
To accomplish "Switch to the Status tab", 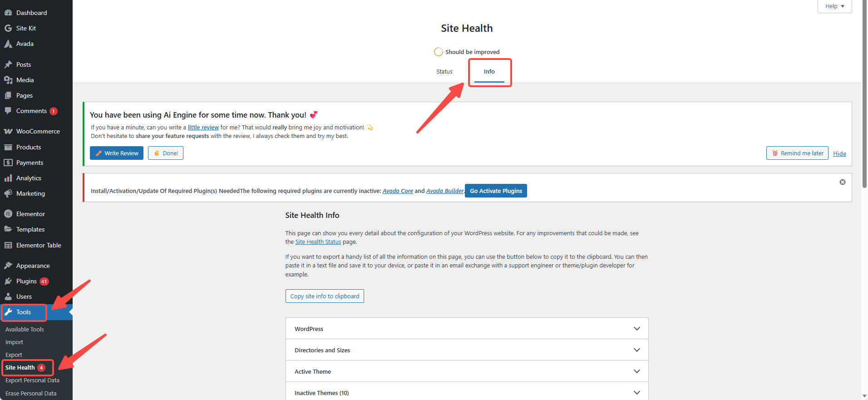I will coord(444,72).
